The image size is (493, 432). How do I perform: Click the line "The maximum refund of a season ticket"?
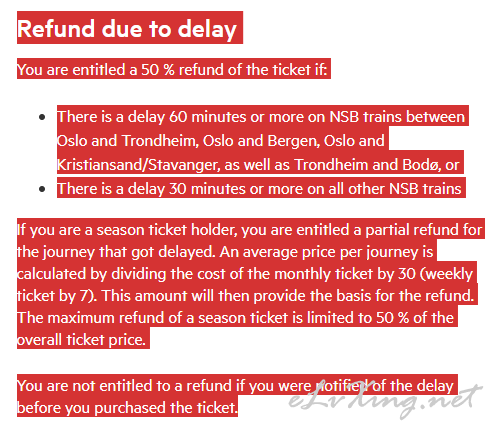coord(235,318)
